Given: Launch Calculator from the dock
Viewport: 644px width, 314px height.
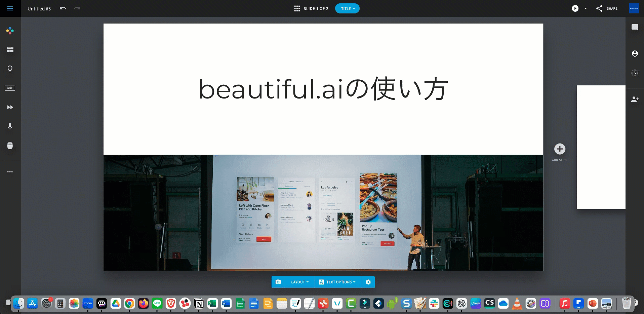Looking at the screenshot, I should 60,304.
